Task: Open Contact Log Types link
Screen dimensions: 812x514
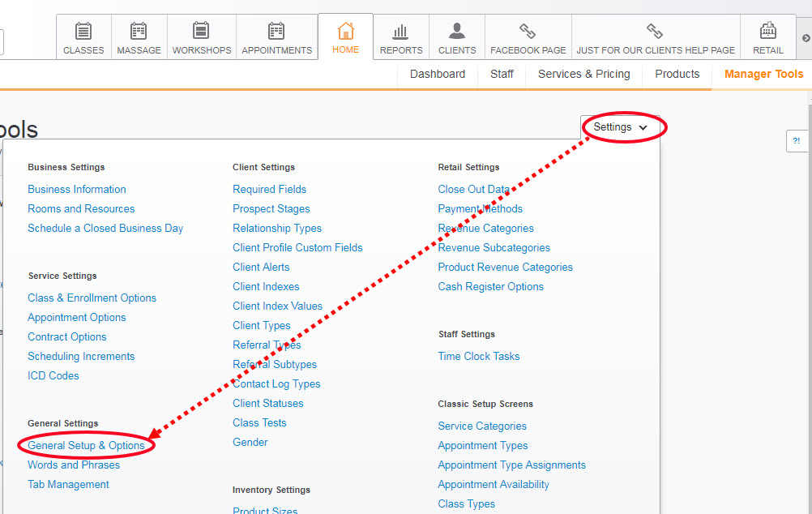Action: (x=276, y=384)
